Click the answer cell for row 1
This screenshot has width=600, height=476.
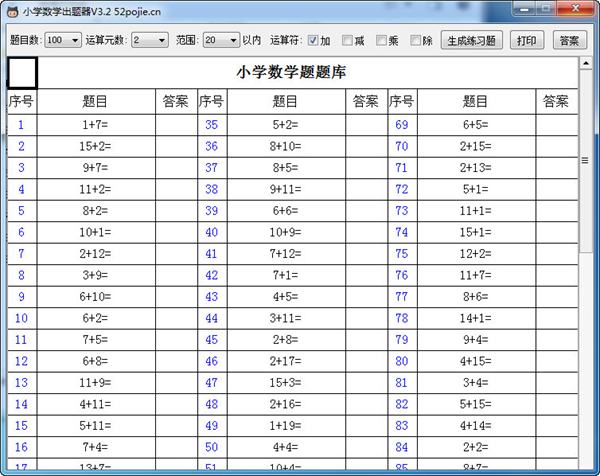(176, 125)
